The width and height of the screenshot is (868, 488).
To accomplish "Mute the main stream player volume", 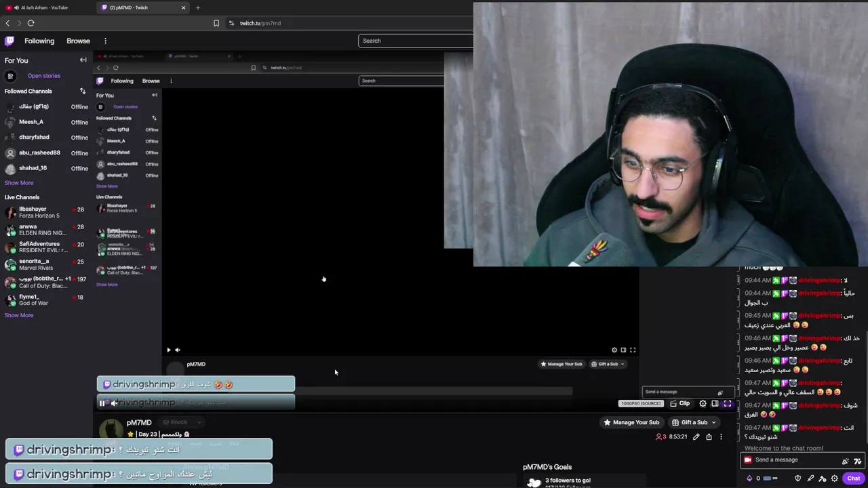I will tap(115, 403).
